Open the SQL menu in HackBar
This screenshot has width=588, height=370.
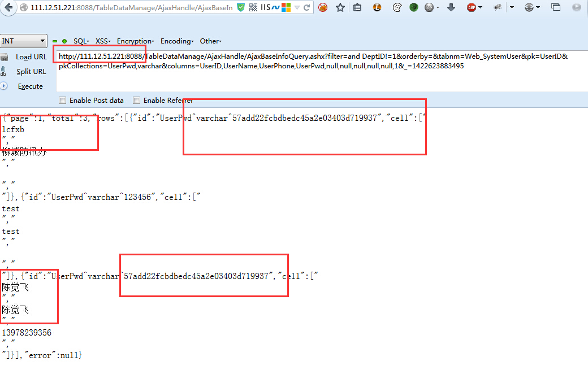[x=81, y=41]
